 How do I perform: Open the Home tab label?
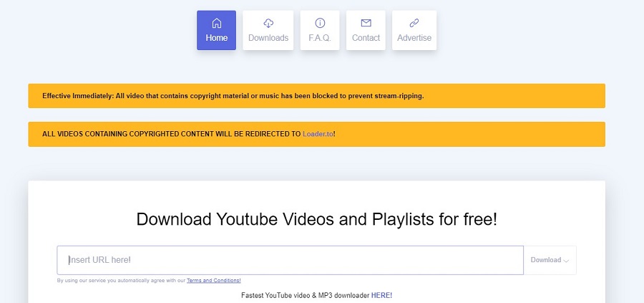point(216,38)
